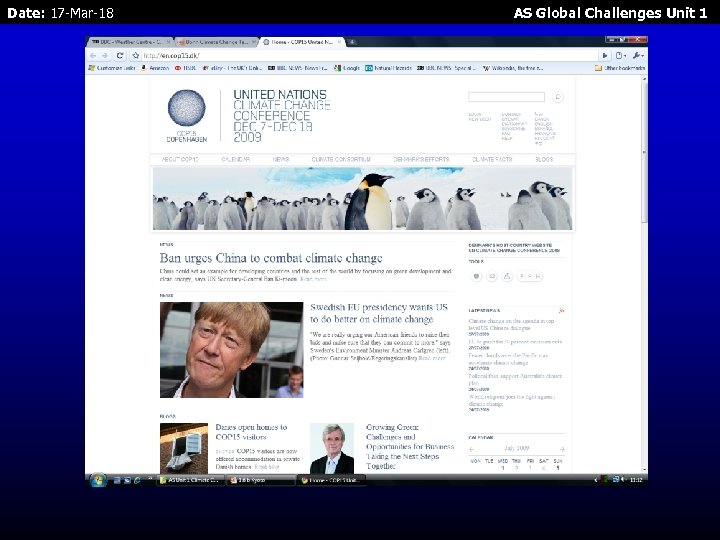Open Political fear support Australia's climate plan

coord(515,379)
